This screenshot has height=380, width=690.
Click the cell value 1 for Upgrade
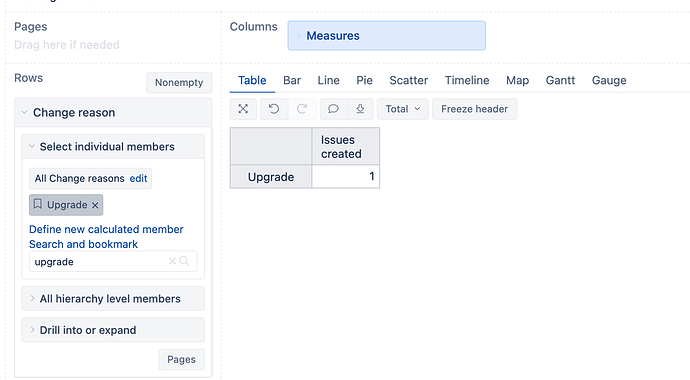[x=346, y=177]
